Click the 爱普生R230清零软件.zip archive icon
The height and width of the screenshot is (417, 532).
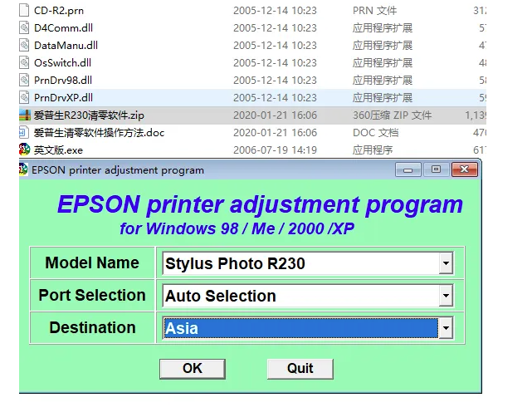(25, 115)
